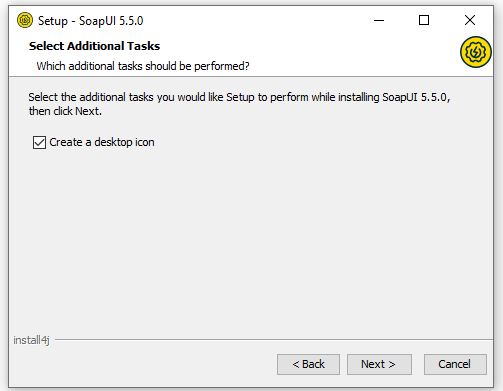Screen dimensions: 503x391
Task: Proceed with the Next > button
Action: [x=379, y=364]
